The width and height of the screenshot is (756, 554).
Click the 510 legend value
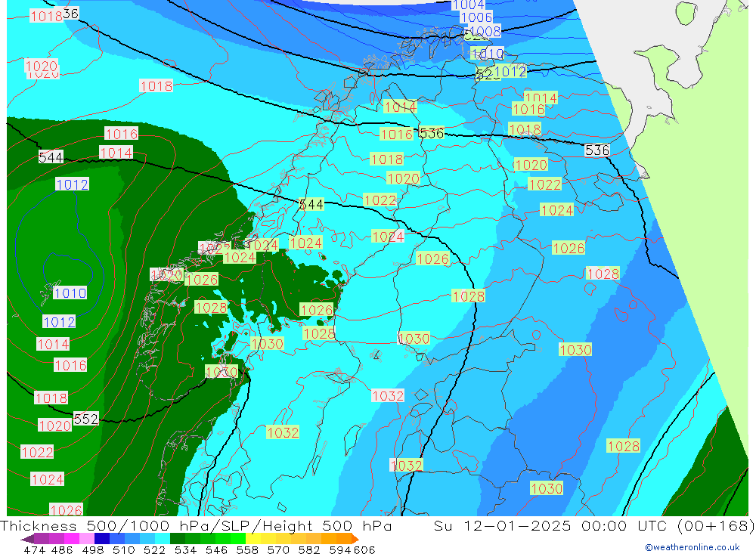pos(122,549)
